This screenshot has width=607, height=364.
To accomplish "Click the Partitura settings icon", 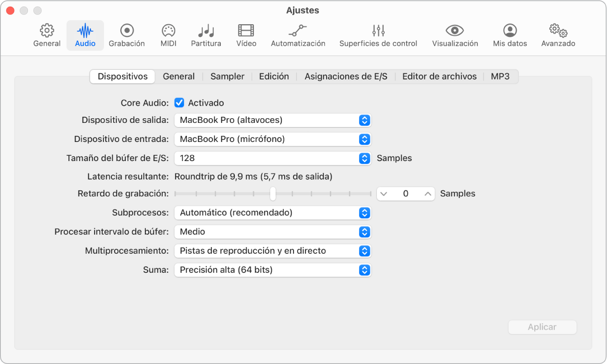I will point(205,35).
